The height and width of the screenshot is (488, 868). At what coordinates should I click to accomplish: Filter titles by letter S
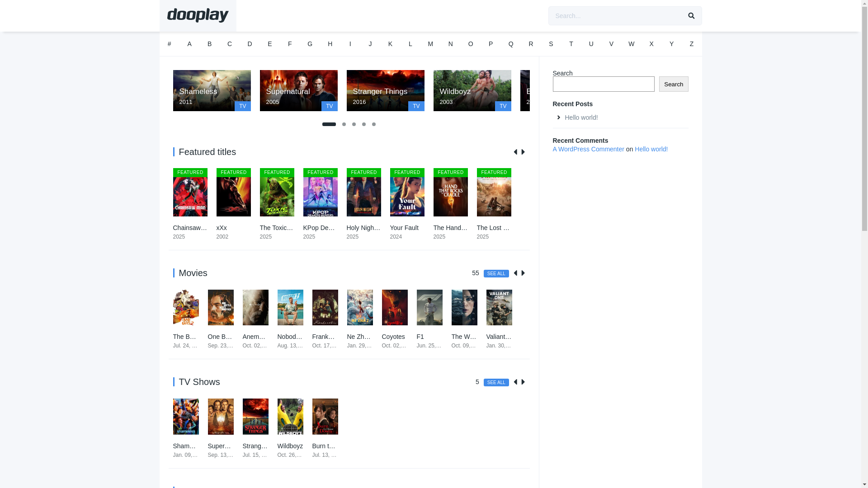tap(551, 44)
